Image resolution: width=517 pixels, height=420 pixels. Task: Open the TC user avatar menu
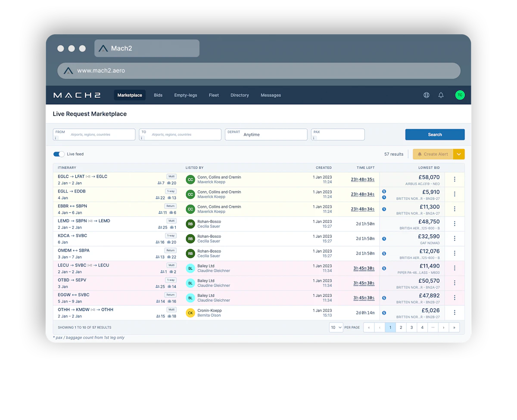pyautogui.click(x=460, y=95)
